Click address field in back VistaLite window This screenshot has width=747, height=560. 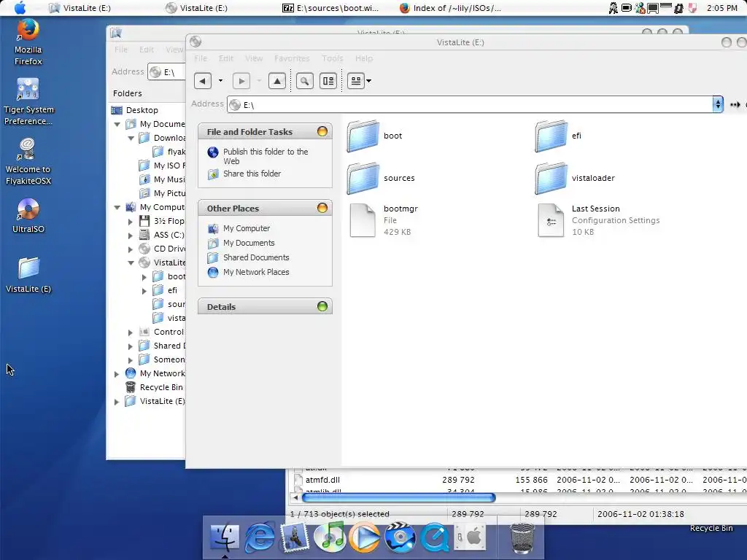167,72
